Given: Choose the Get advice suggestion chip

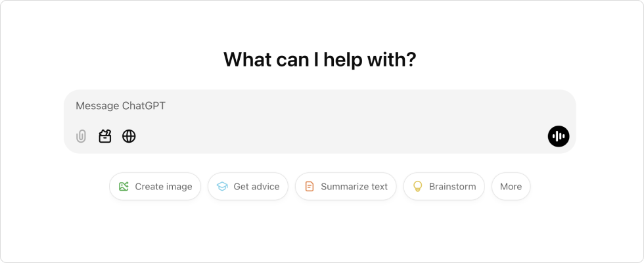Looking at the screenshot, I should [x=248, y=187].
